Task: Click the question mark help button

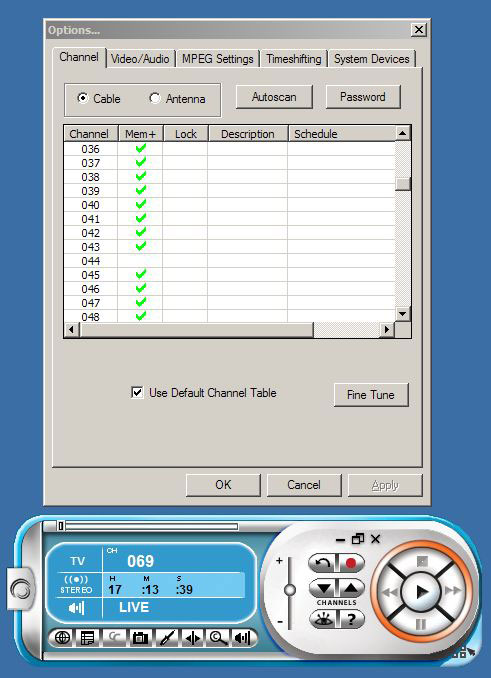Action: click(351, 620)
